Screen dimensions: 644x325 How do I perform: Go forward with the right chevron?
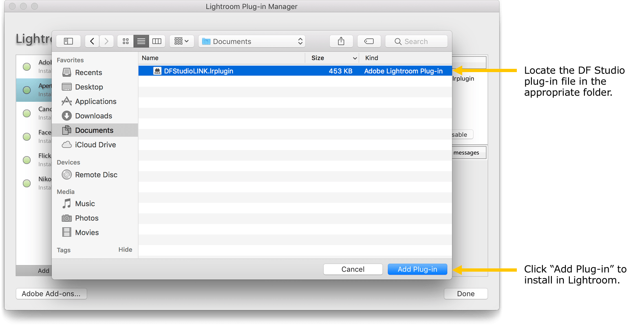click(x=106, y=41)
